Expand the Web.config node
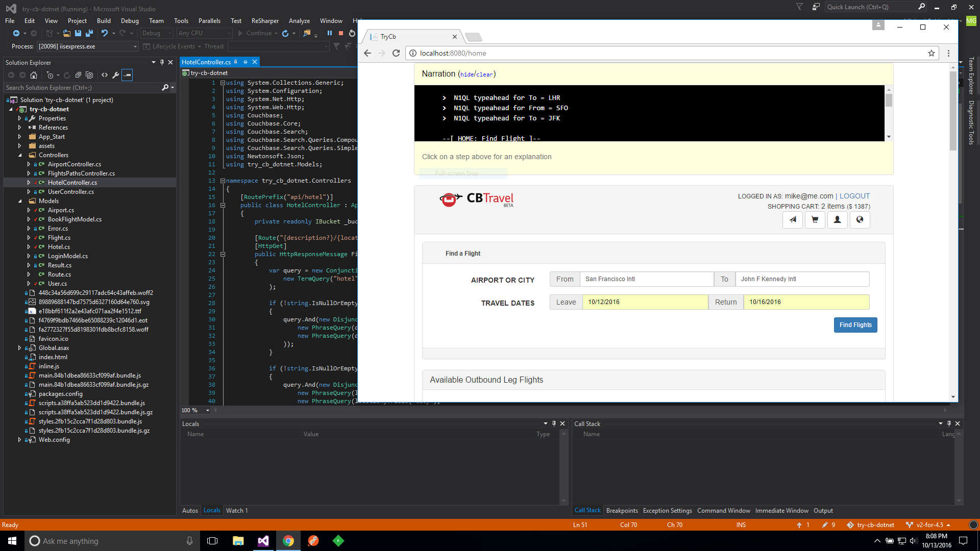 20,440
